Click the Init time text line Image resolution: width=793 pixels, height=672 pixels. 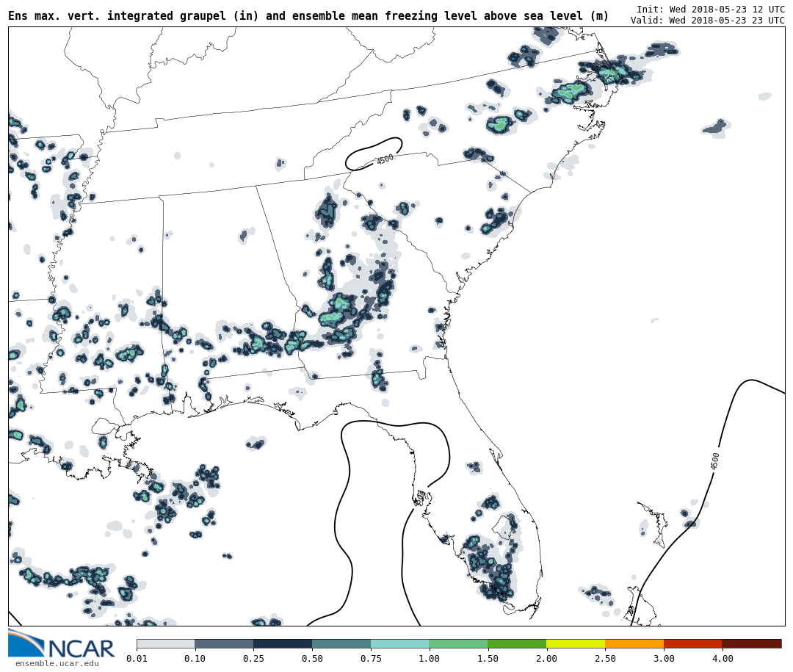coord(710,10)
